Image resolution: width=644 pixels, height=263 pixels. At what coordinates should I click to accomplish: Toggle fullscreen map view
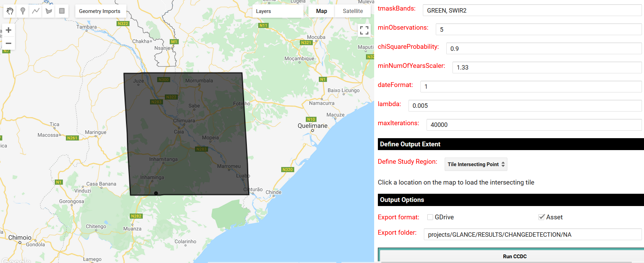pyautogui.click(x=364, y=30)
